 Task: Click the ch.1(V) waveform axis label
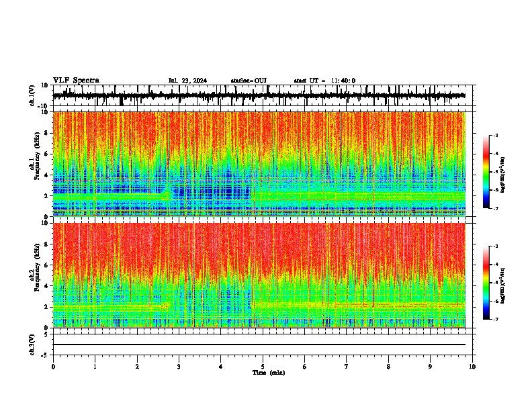(32, 95)
